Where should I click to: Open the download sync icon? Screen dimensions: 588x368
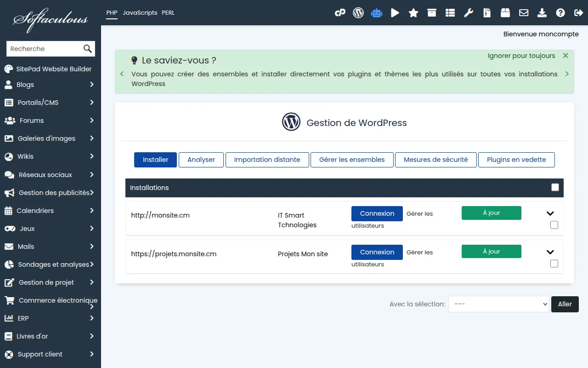pyautogui.click(x=542, y=13)
